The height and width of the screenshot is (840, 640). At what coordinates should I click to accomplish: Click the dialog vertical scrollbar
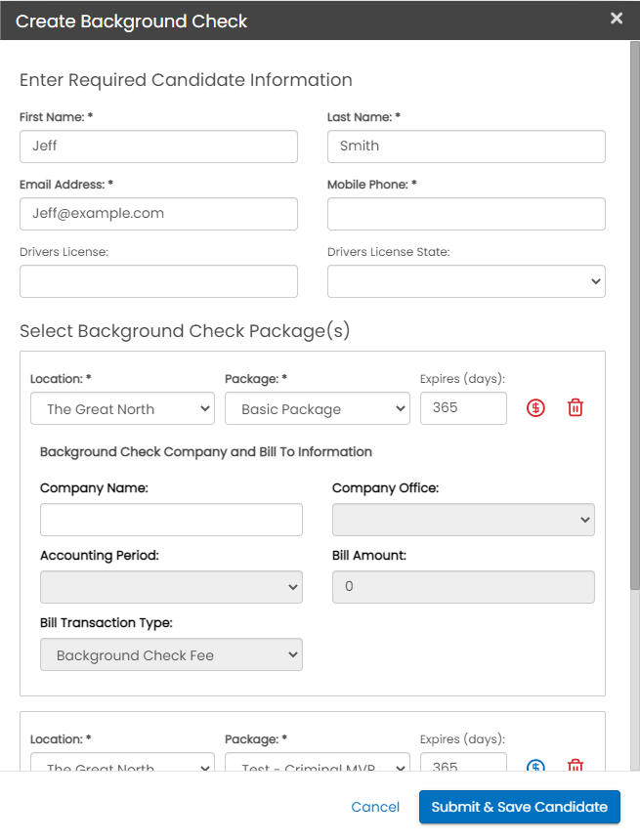[635, 316]
